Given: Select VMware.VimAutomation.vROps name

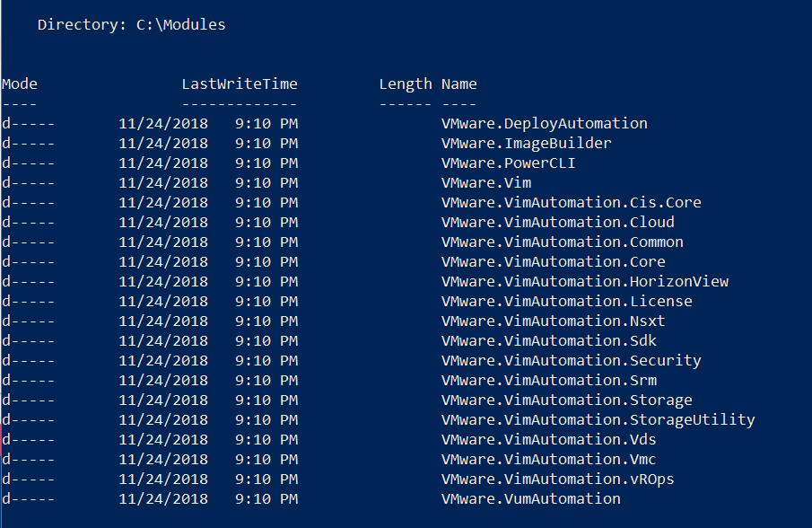Looking at the screenshot, I should [x=558, y=480].
